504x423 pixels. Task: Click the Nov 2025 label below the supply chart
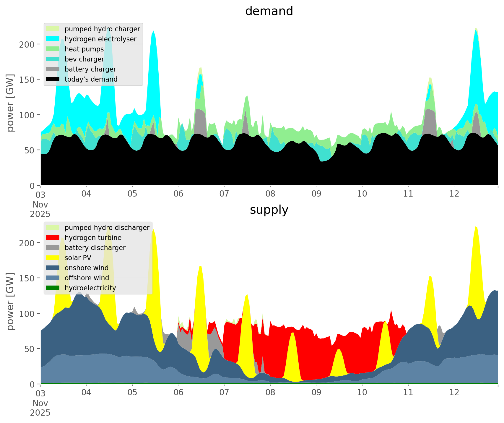(40, 408)
